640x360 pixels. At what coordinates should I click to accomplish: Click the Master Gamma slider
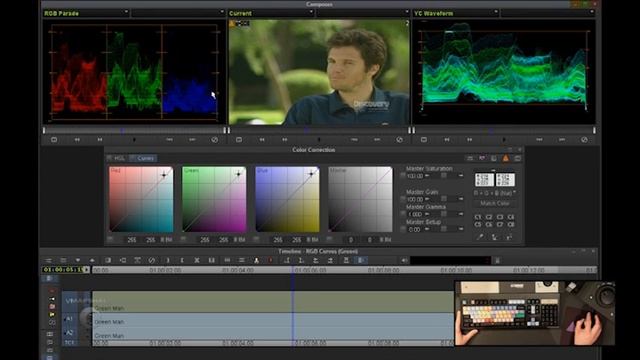coord(444,214)
